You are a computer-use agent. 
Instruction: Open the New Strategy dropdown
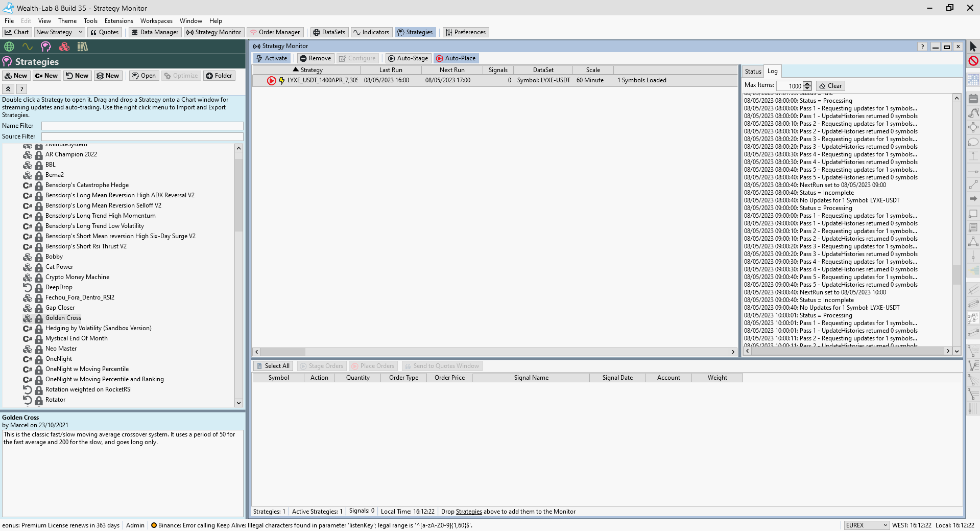(x=80, y=32)
